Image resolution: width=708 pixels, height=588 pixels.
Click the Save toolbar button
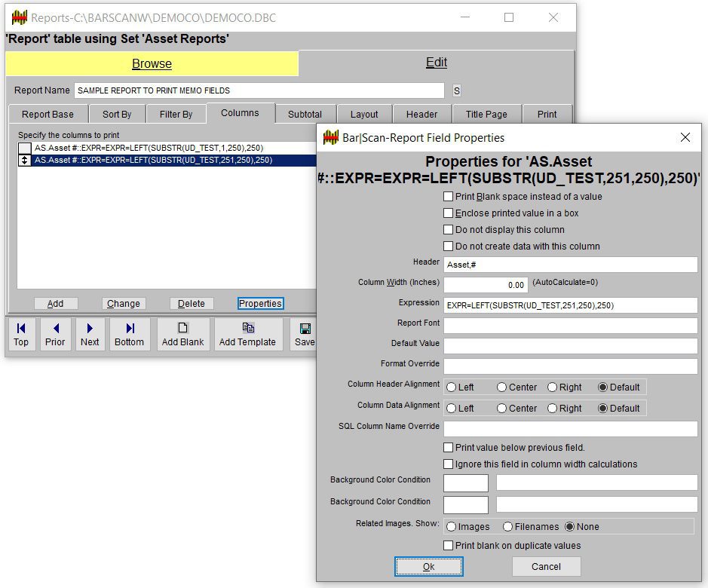tap(303, 334)
